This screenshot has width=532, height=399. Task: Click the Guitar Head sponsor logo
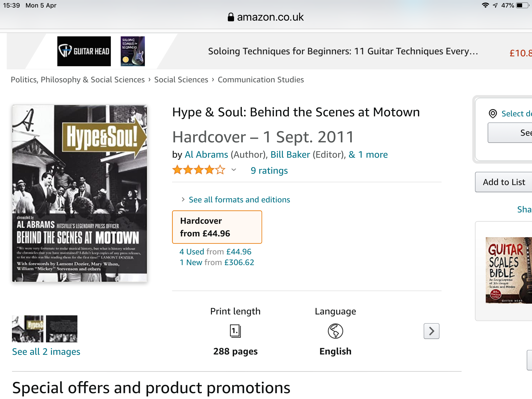point(84,51)
